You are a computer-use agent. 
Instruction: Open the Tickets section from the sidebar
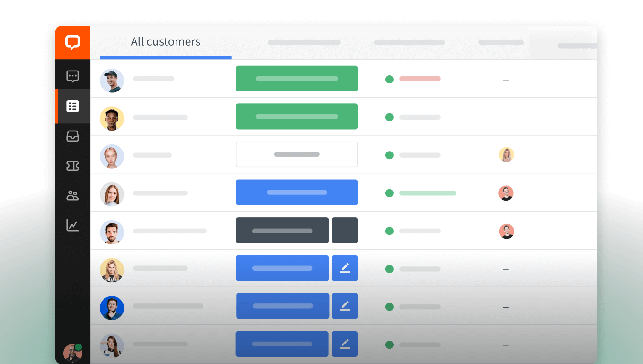pos(73,166)
